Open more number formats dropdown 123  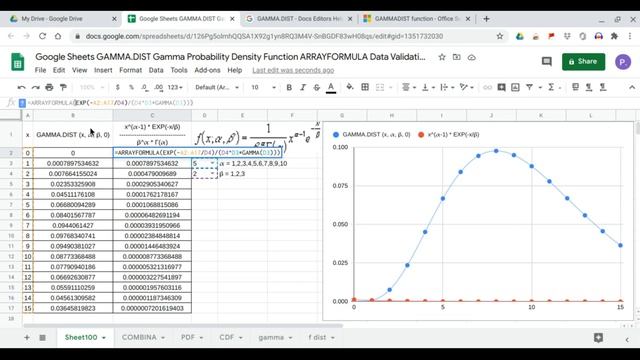(175, 87)
